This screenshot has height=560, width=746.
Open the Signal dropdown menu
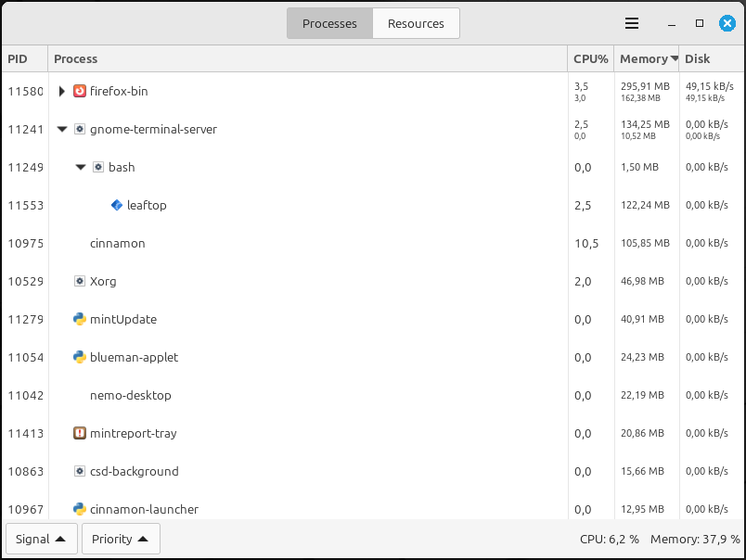pyautogui.click(x=42, y=539)
